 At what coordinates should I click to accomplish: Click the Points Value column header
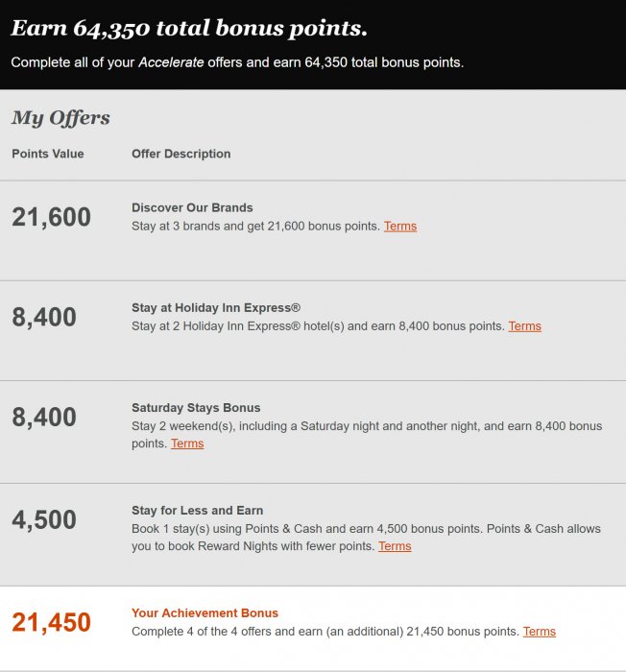click(48, 154)
